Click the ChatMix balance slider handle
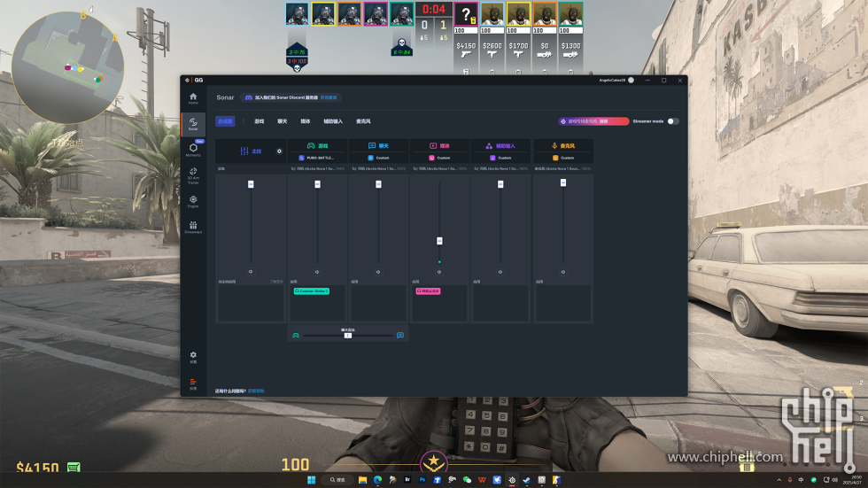Image resolution: width=868 pixels, height=488 pixels. coord(347,336)
